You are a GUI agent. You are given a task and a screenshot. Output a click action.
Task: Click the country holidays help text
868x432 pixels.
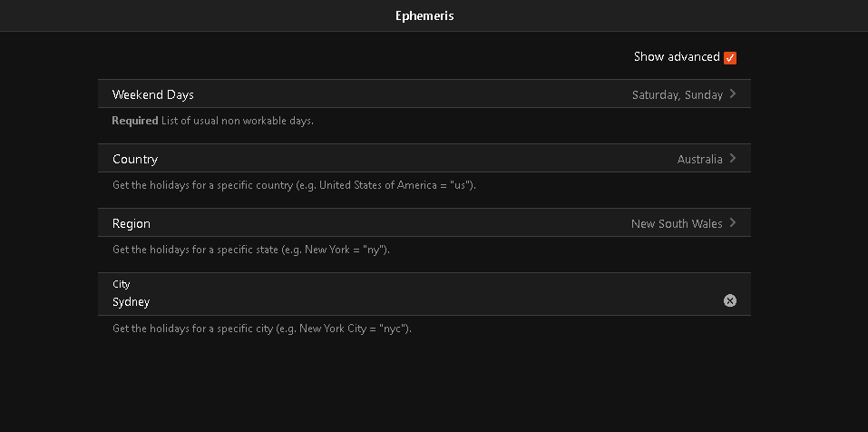click(x=294, y=185)
